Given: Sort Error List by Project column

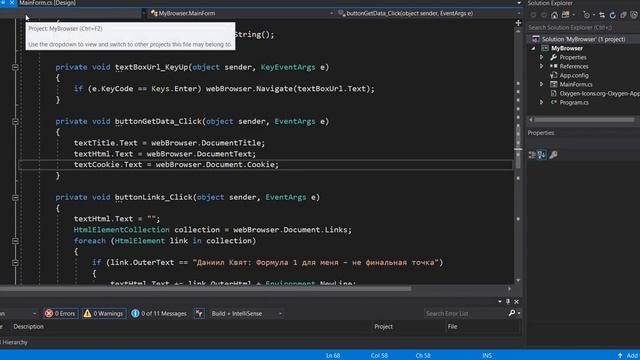Looking at the screenshot, I should pyautogui.click(x=383, y=327).
